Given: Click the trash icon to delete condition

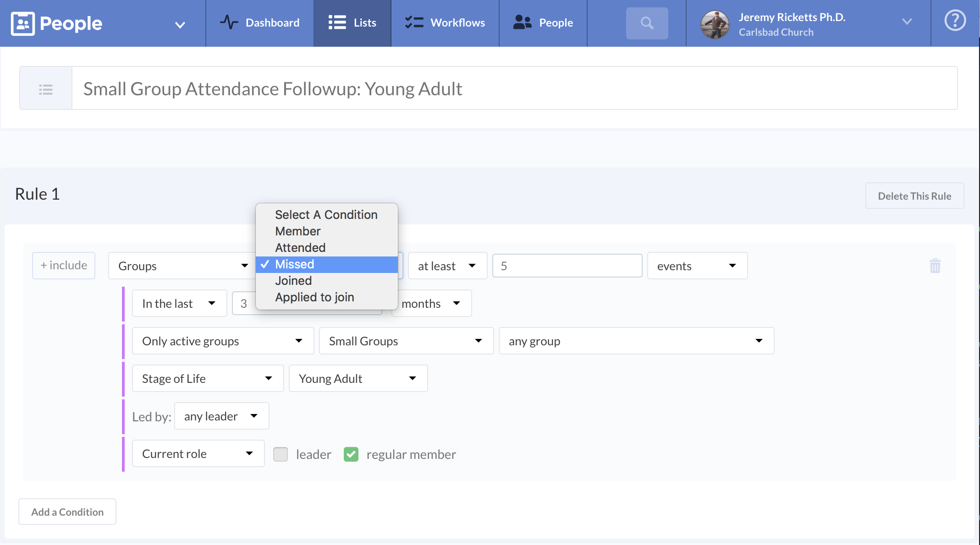Looking at the screenshot, I should point(935,266).
